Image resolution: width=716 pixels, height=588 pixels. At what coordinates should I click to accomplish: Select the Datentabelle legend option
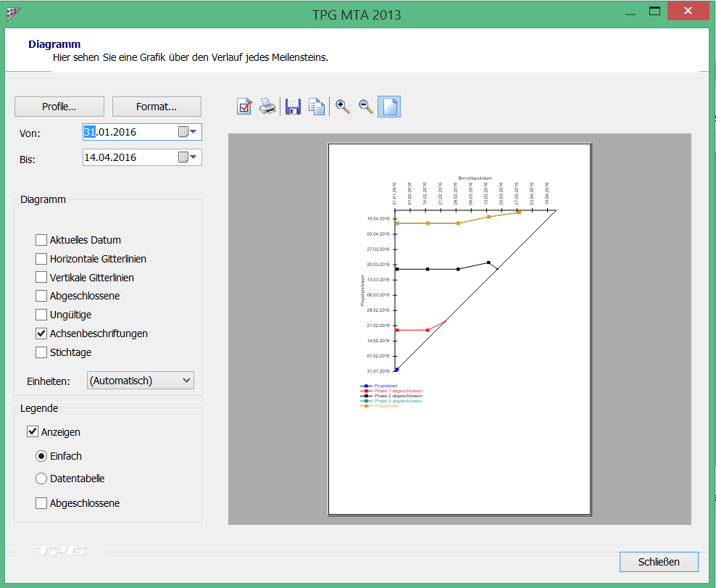pyautogui.click(x=42, y=479)
